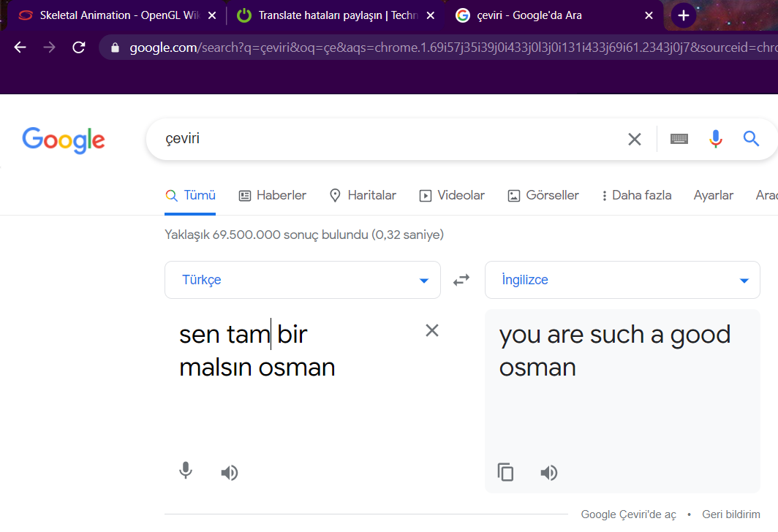This screenshot has width=778, height=532.
Task: Go back with the browser back arrow
Action: 20,47
